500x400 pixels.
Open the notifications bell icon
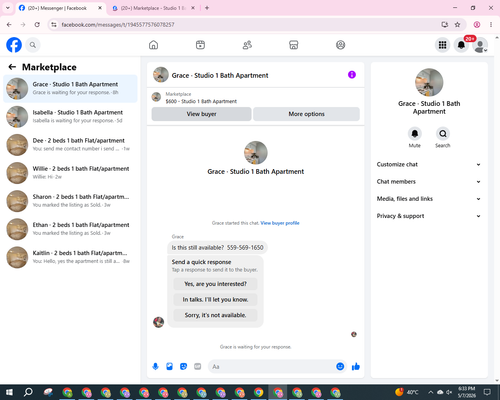[x=461, y=45]
